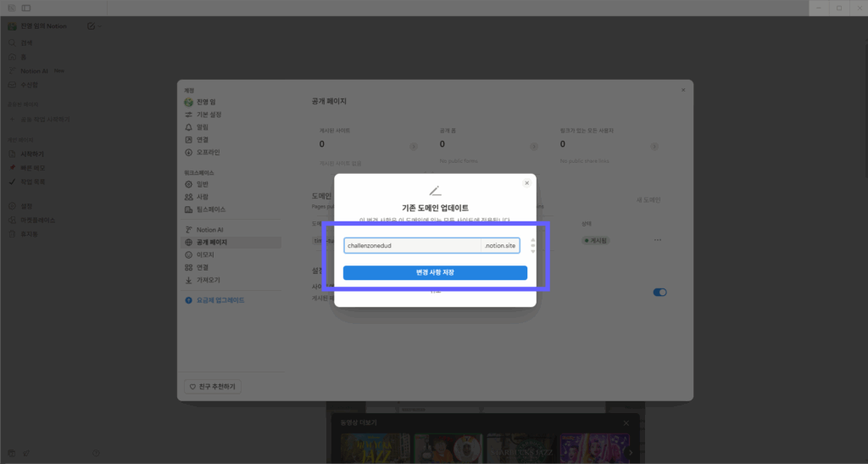Expand the 게시된 사이트 card chevron
The image size is (868, 464).
click(413, 147)
